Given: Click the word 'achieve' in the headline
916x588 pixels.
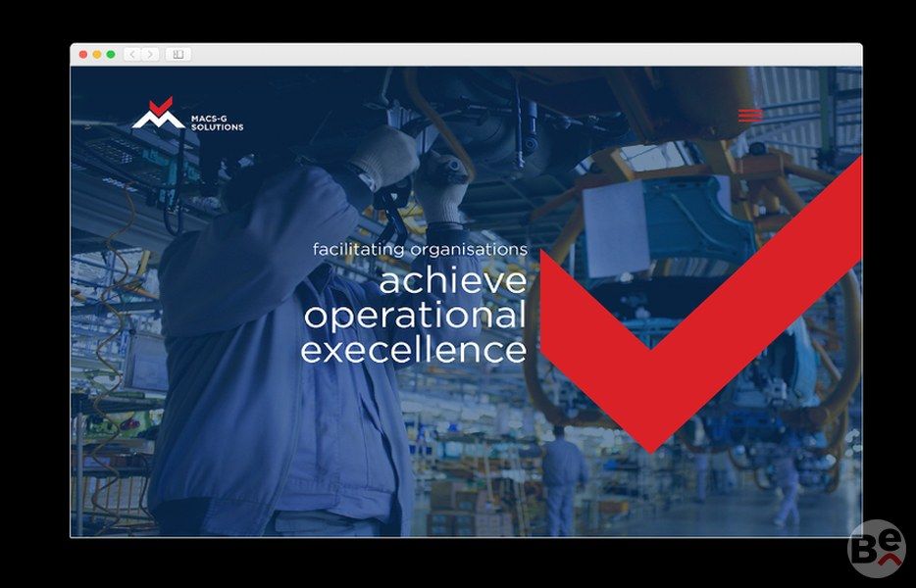Looking at the screenshot, I should click(452, 281).
